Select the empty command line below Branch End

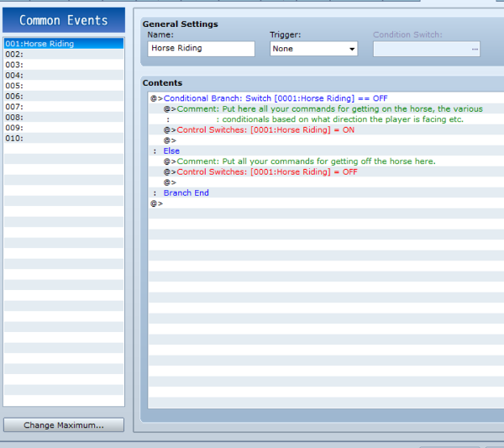[326, 203]
